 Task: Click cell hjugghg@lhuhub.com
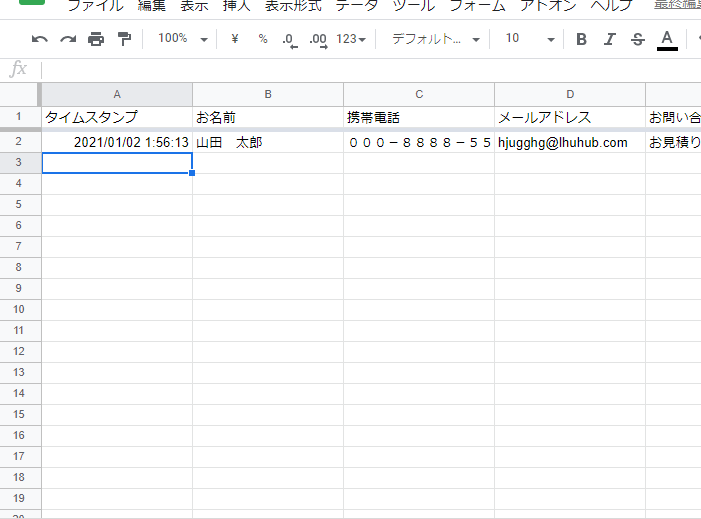(570, 142)
